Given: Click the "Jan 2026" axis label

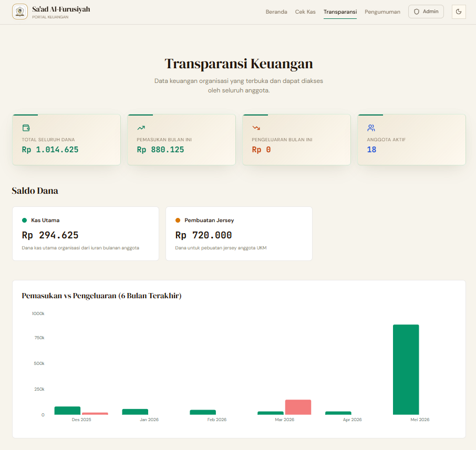Looking at the screenshot, I should coord(149,420).
